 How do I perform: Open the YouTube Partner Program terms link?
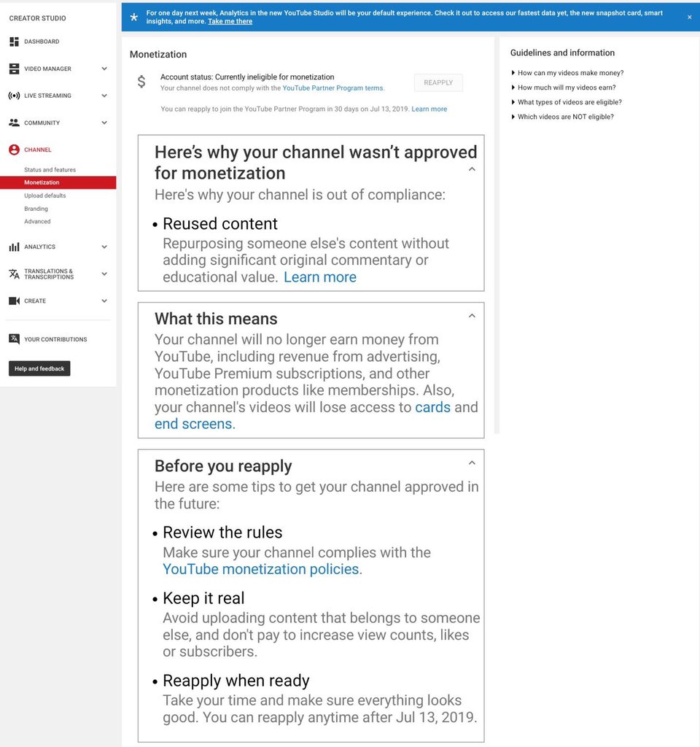pyautogui.click(x=332, y=88)
